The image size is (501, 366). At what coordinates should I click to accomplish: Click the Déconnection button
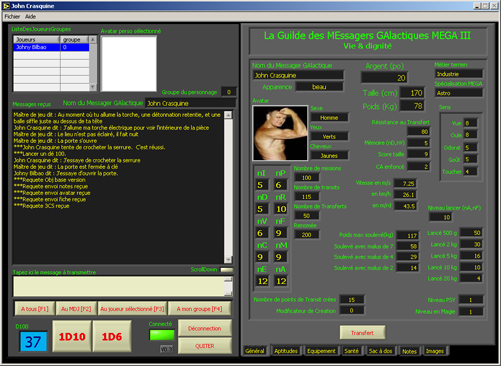pos(205,328)
